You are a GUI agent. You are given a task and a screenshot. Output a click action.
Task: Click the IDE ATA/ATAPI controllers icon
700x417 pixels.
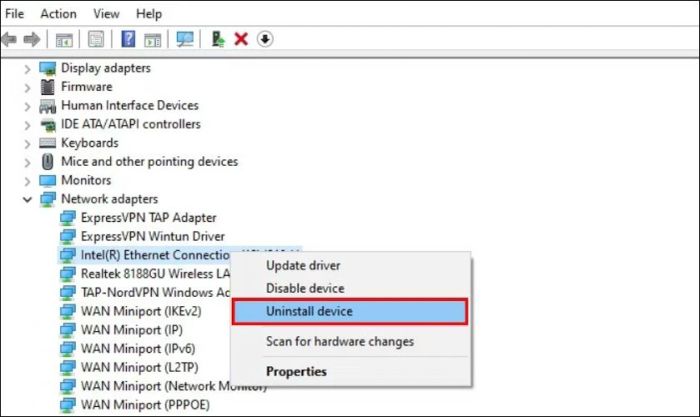(x=48, y=125)
